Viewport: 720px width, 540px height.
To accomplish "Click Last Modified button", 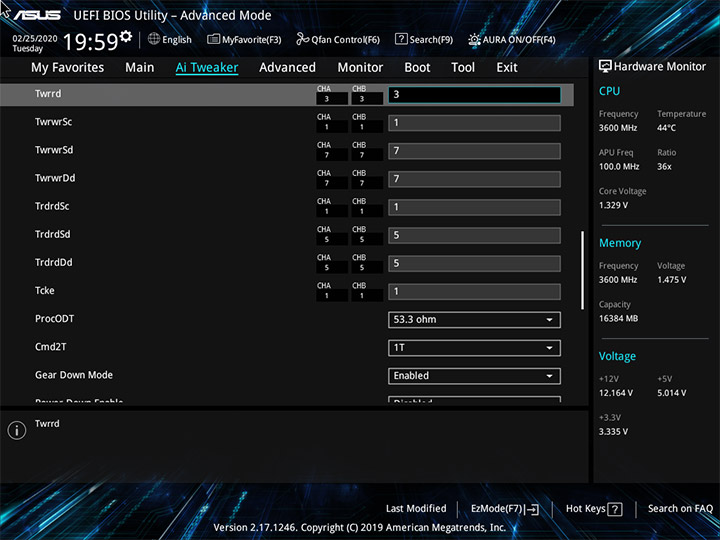I will point(416,508).
